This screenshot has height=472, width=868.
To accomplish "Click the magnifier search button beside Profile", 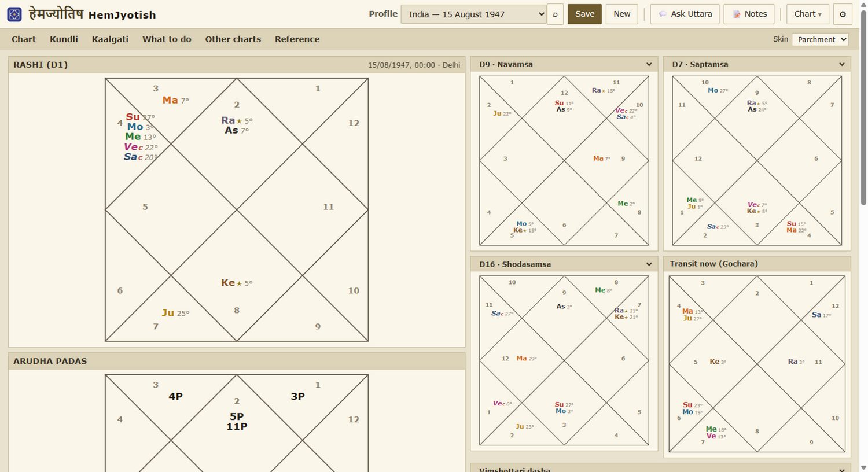I will click(555, 14).
